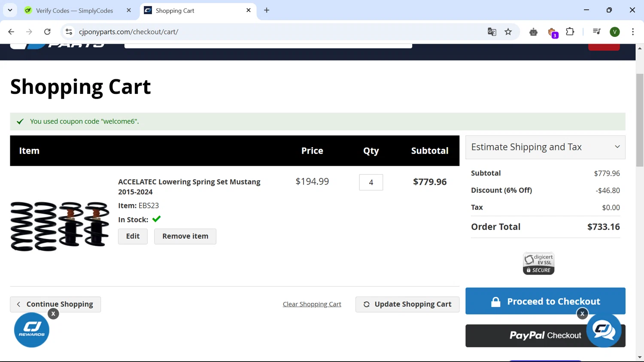Click Remove item button
Image resolution: width=644 pixels, height=362 pixels.
point(185,236)
